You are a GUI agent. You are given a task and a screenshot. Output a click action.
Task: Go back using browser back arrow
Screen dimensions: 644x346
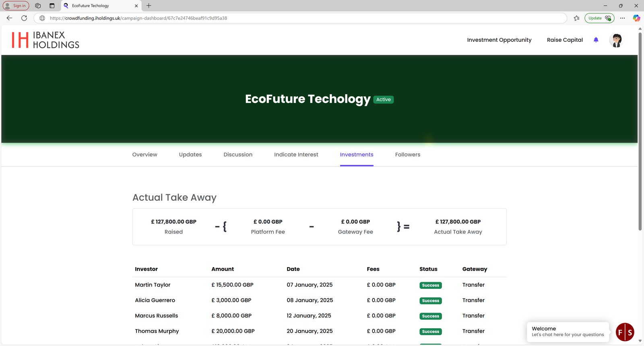[x=9, y=18]
